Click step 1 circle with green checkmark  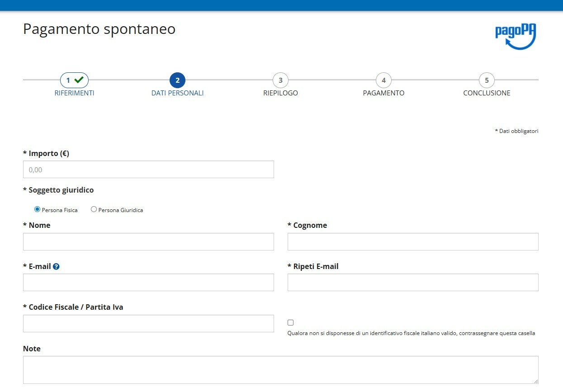point(74,80)
